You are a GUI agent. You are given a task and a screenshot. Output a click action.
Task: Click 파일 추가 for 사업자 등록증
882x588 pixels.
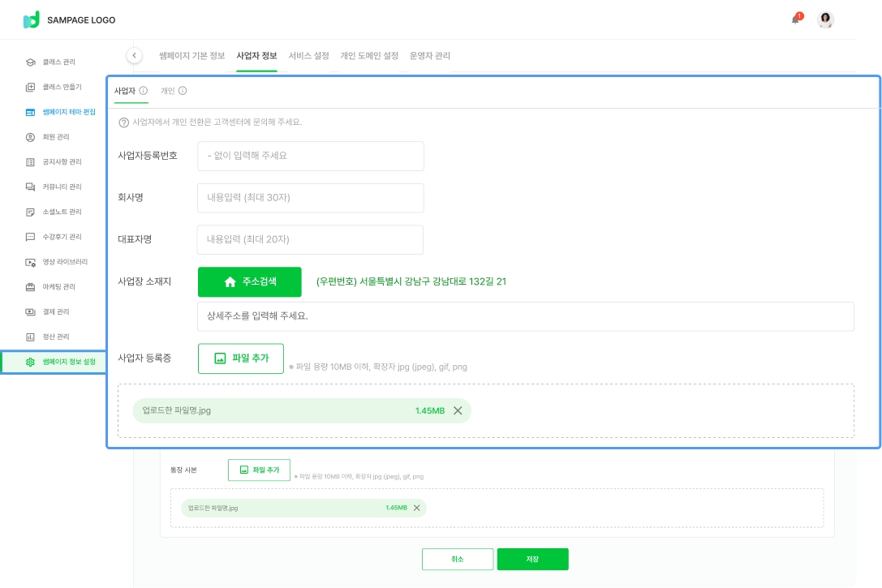pyautogui.click(x=240, y=358)
